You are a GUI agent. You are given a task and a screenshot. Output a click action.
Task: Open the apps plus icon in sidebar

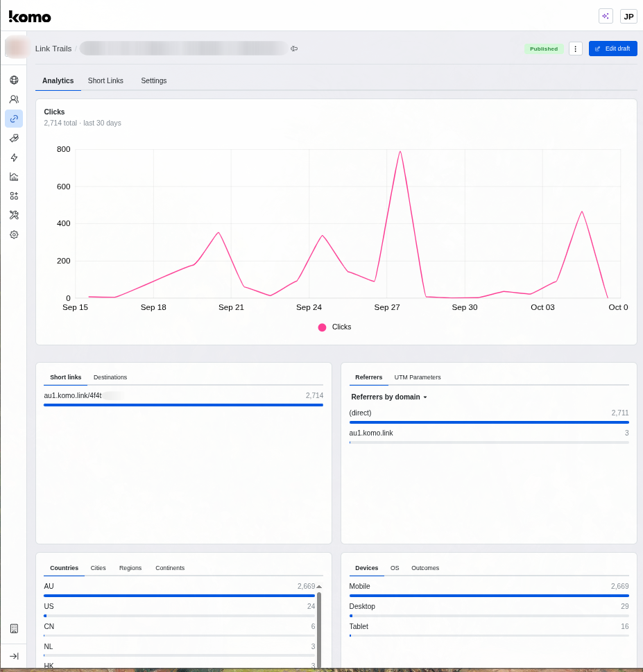(14, 196)
